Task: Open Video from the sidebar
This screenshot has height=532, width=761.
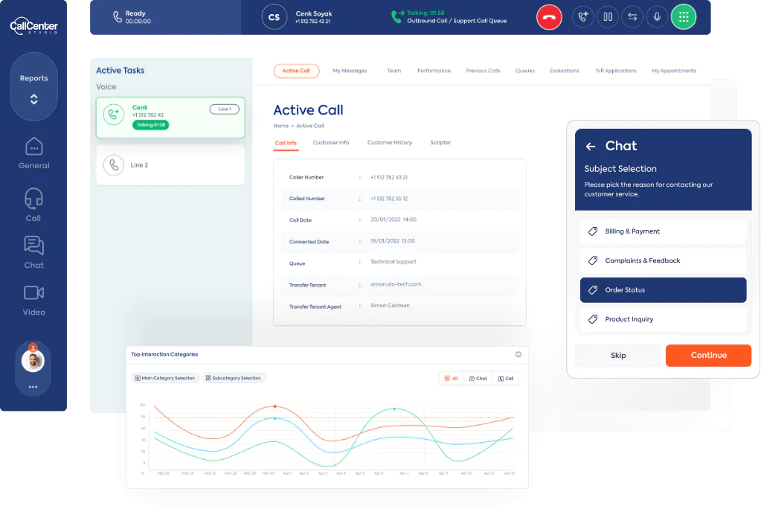Action: [33, 300]
